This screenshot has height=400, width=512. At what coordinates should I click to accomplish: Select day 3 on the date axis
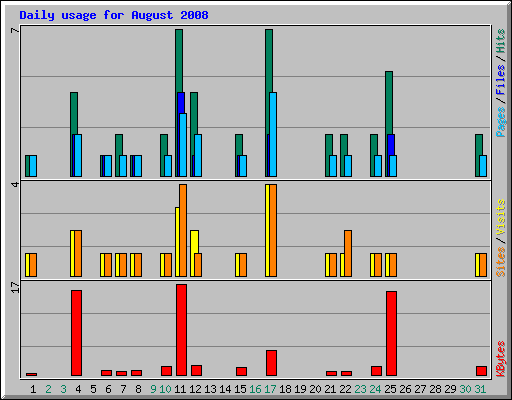(x=63, y=389)
